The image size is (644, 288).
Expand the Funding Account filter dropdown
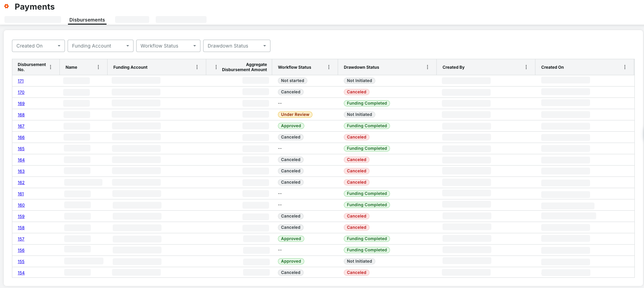coord(100,46)
